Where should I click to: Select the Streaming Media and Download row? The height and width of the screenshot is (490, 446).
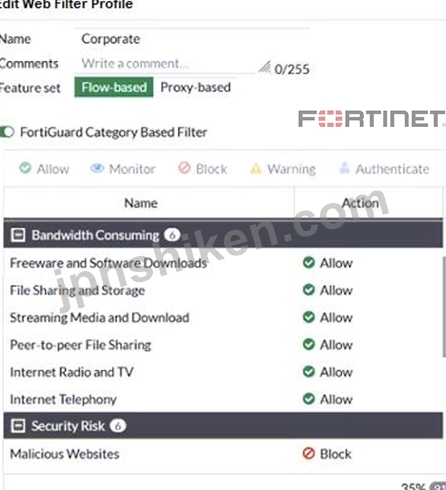(223, 317)
